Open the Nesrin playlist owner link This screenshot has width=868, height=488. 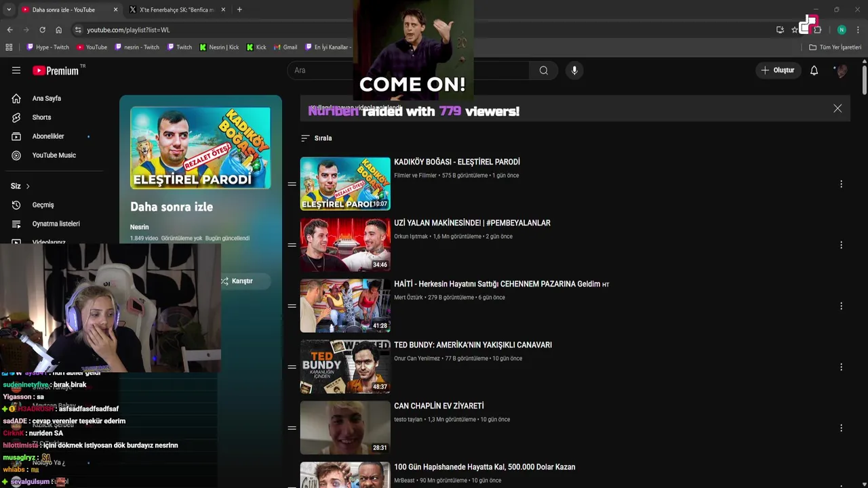tap(139, 227)
